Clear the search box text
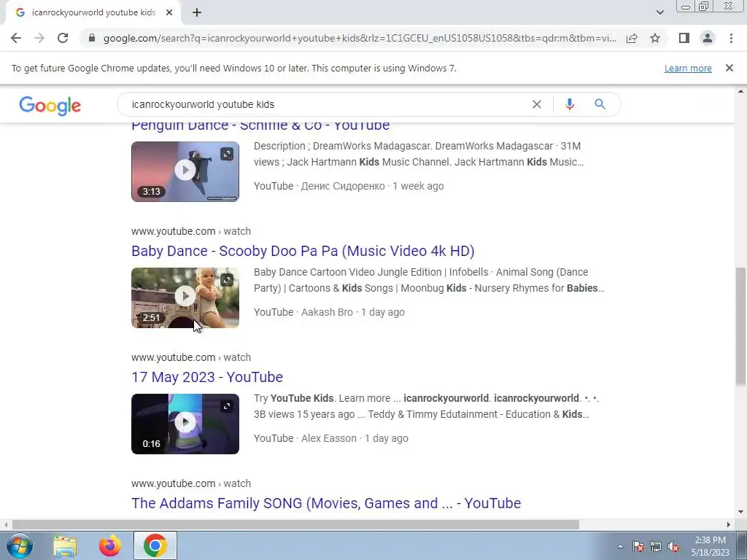Image resolution: width=747 pixels, height=560 pixels. 536,104
